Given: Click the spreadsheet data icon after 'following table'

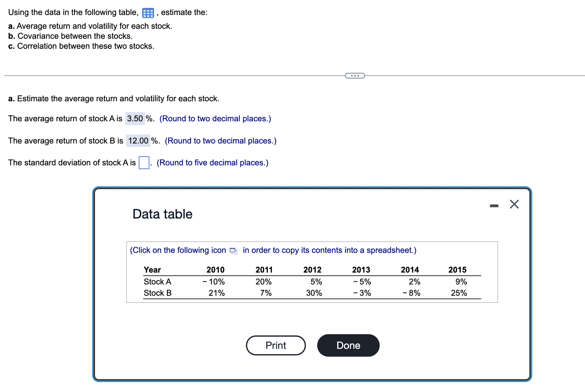Looking at the screenshot, I should coord(147,13).
